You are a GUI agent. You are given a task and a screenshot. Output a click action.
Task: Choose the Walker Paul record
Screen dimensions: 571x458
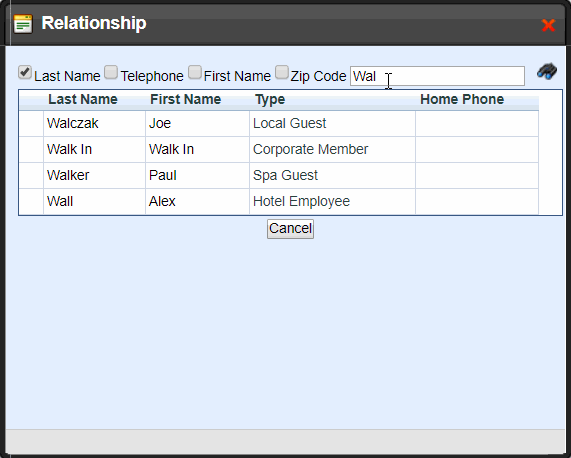point(279,175)
